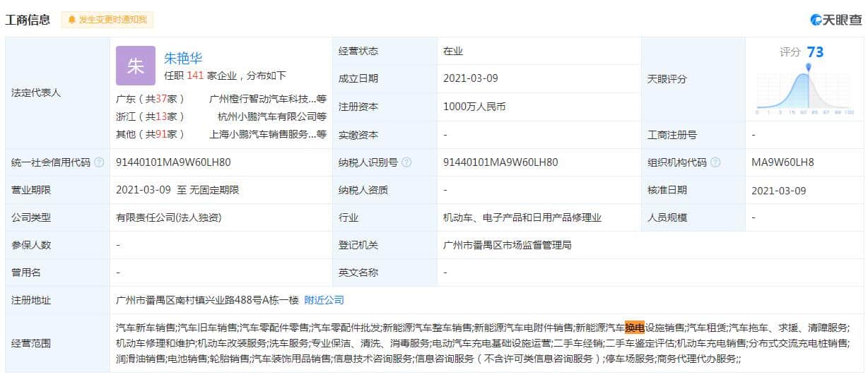Click the 其他（共91家）region entry
868x377 pixels.
(150, 133)
